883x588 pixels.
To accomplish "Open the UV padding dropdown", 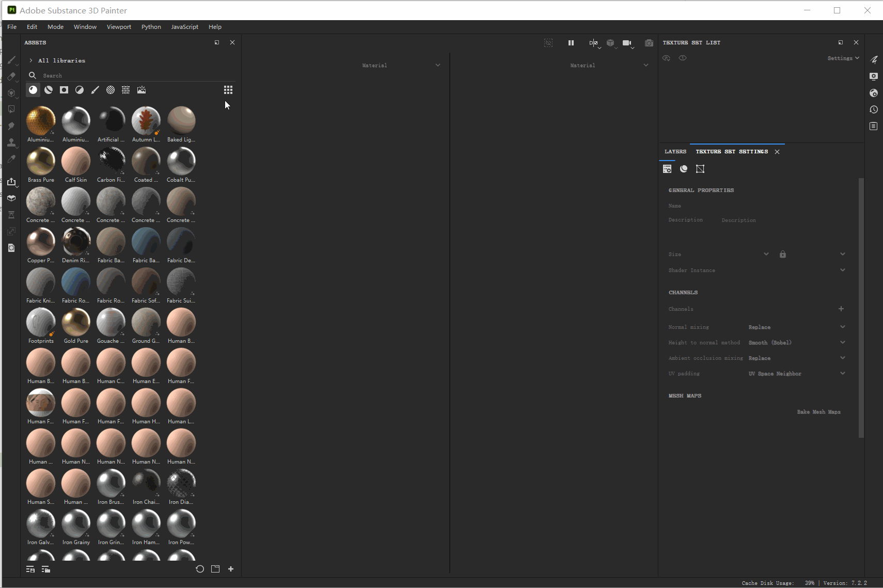I will pyautogui.click(x=797, y=373).
